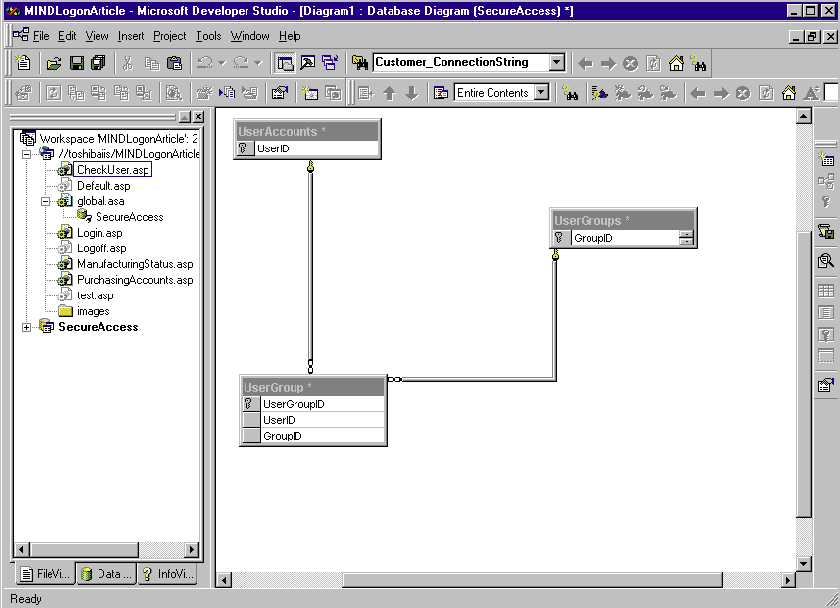Open the Tools menu
This screenshot has height=608, width=840.
208,36
